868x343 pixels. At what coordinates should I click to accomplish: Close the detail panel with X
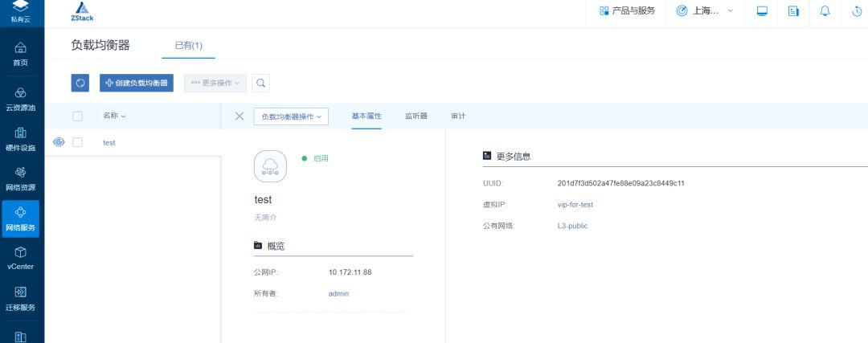240,116
